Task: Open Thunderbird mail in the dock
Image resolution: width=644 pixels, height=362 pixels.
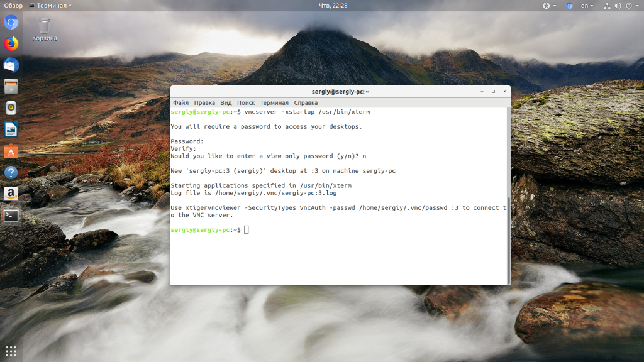Action: pyautogui.click(x=11, y=65)
